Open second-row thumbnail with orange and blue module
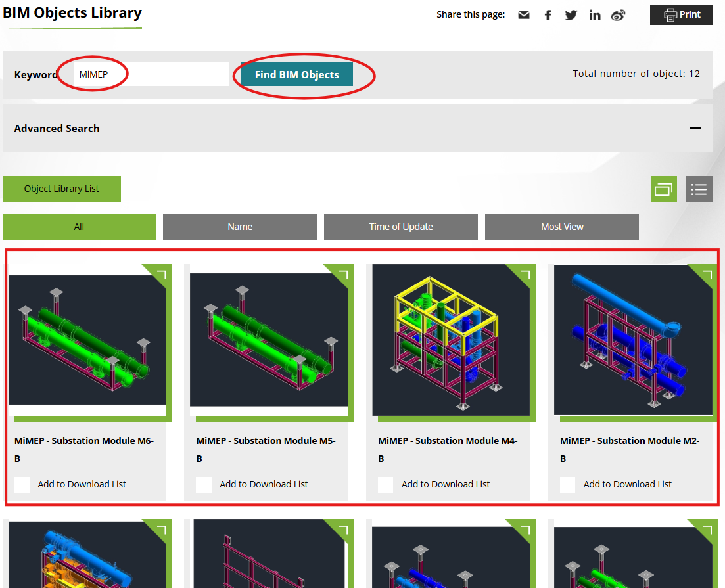The image size is (725, 588). [x=87, y=554]
